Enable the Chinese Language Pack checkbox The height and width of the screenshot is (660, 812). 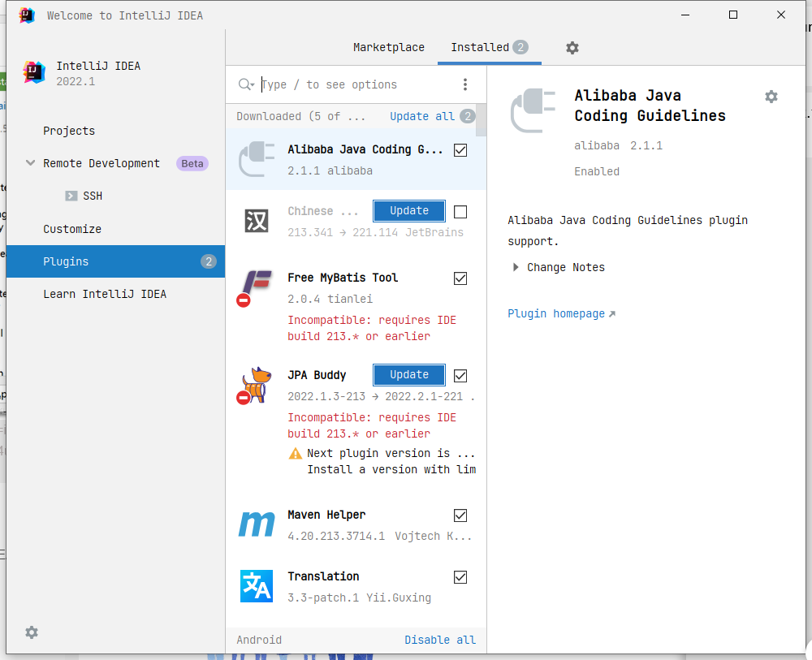point(460,211)
